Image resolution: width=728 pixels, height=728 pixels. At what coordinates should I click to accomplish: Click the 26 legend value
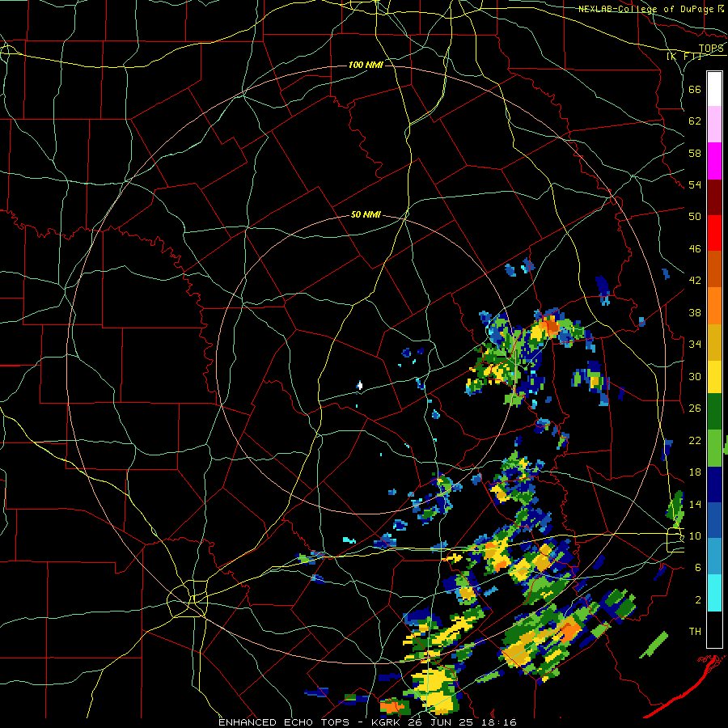(x=695, y=408)
